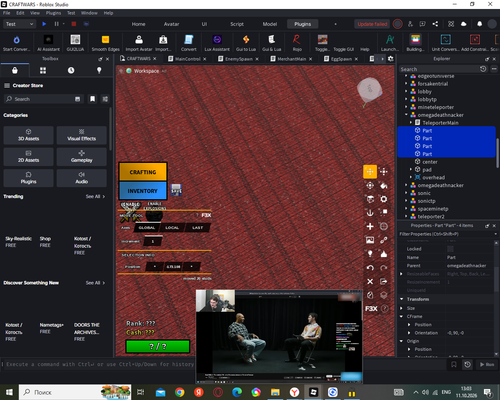Click the green ?/? progress bar
Screen dimensions: 500x400
[x=158, y=346]
